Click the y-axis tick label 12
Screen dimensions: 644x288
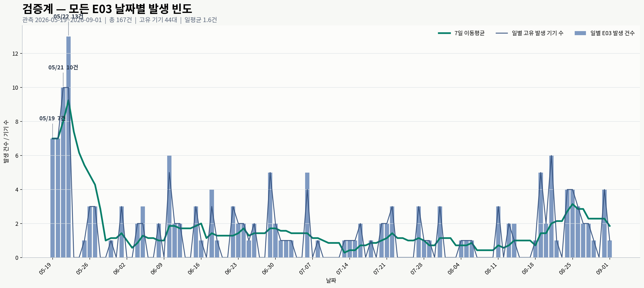tap(15, 54)
